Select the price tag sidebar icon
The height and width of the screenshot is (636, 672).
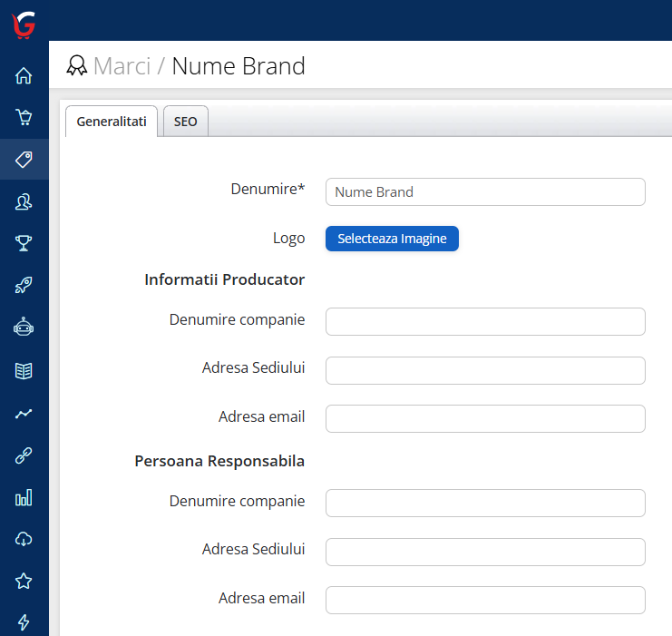(24, 160)
